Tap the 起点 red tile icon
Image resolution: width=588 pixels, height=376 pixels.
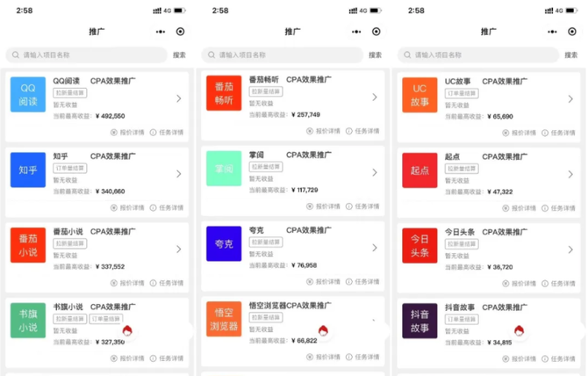[x=419, y=170]
